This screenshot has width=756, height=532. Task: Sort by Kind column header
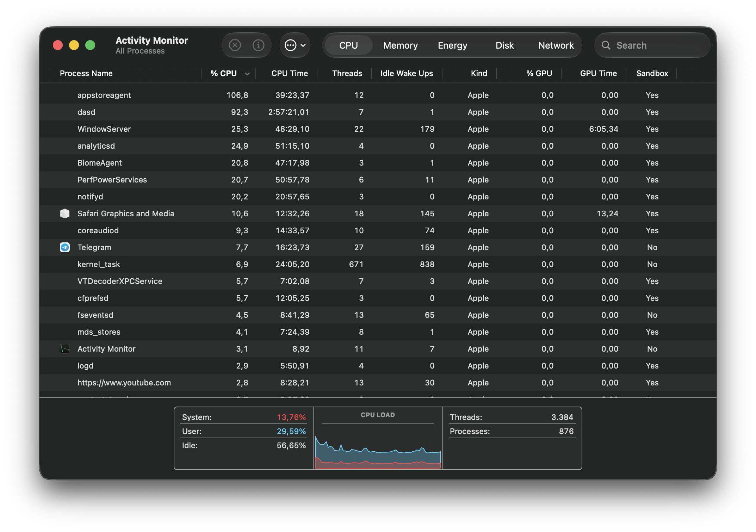(x=479, y=73)
